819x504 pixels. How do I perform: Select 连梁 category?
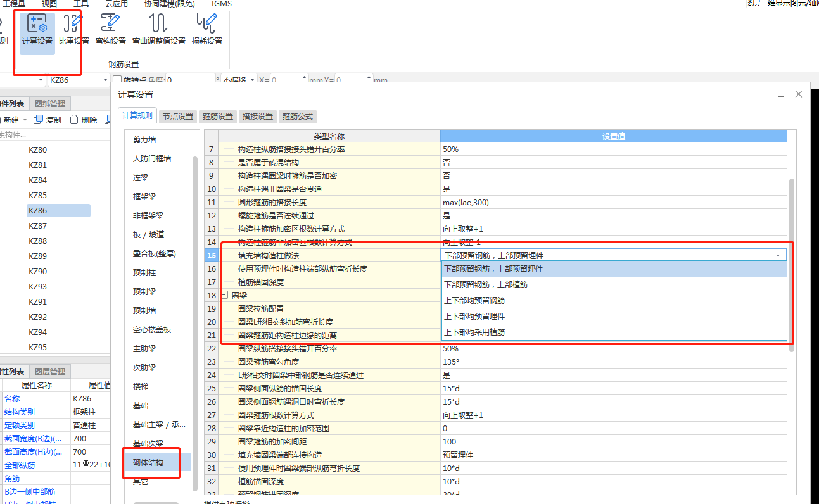[140, 178]
